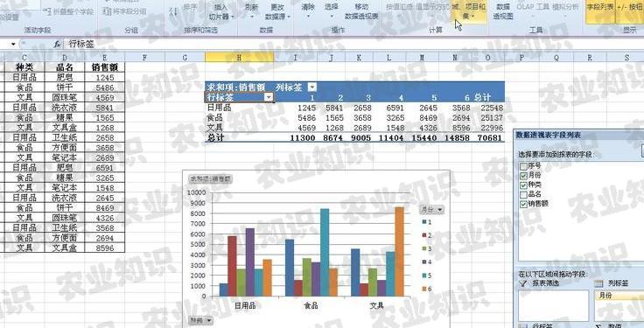Open the 列标签 filter dropdown

tap(312, 87)
